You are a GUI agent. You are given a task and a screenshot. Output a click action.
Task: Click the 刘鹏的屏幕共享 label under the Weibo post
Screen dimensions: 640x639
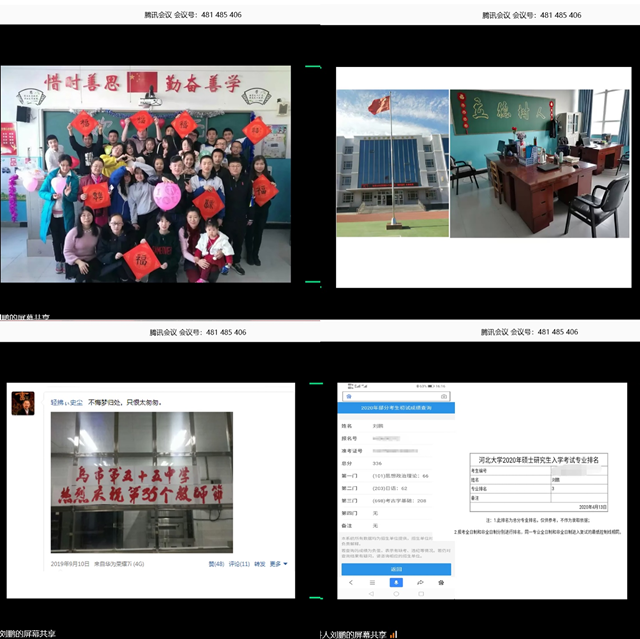tap(28, 634)
